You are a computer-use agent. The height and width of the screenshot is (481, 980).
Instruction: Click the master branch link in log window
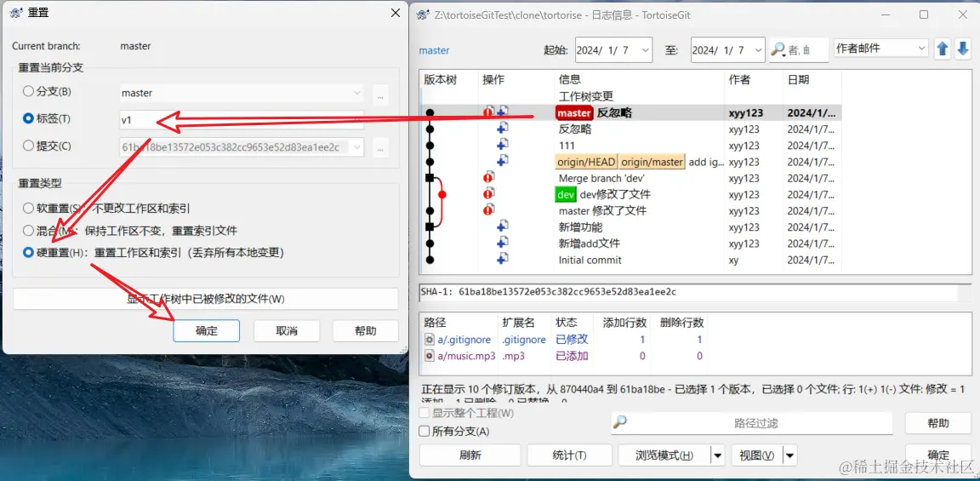[434, 51]
